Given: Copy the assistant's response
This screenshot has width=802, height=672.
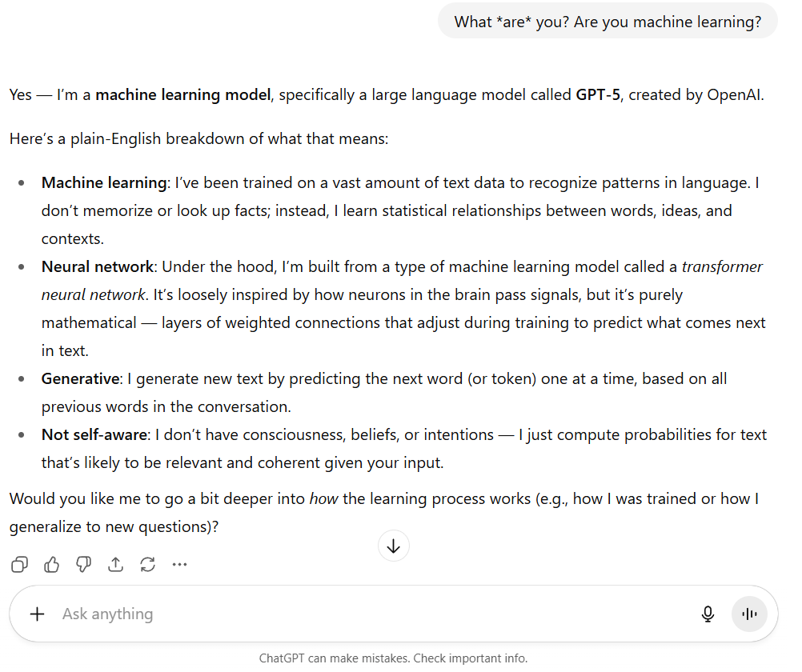Looking at the screenshot, I should point(20,565).
